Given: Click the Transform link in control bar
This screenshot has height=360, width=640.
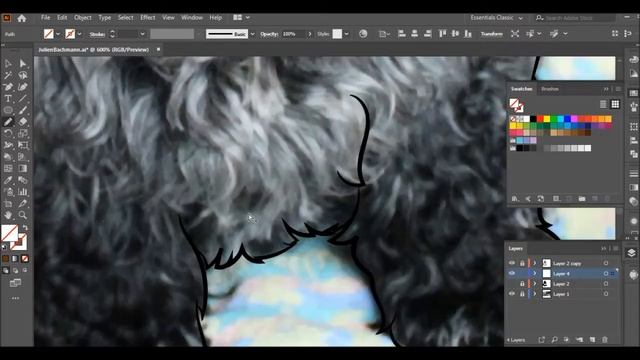Looking at the screenshot, I should click(x=492, y=34).
